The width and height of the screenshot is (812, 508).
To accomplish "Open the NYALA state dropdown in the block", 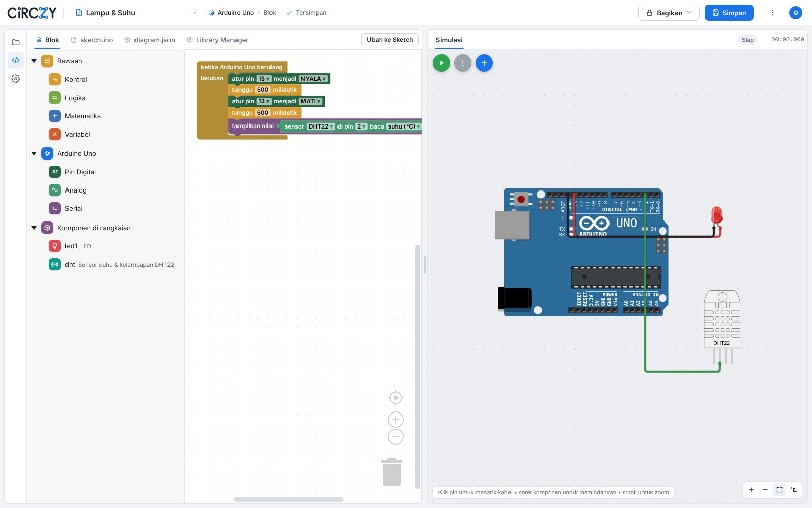I will click(x=314, y=79).
